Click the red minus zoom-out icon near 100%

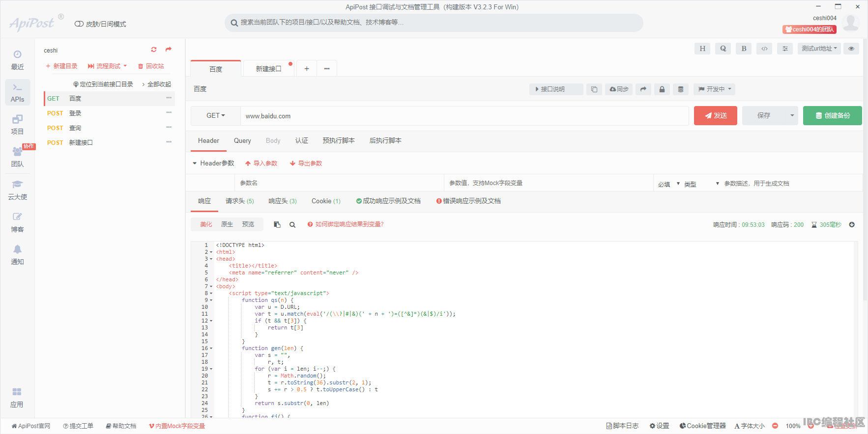(775, 426)
